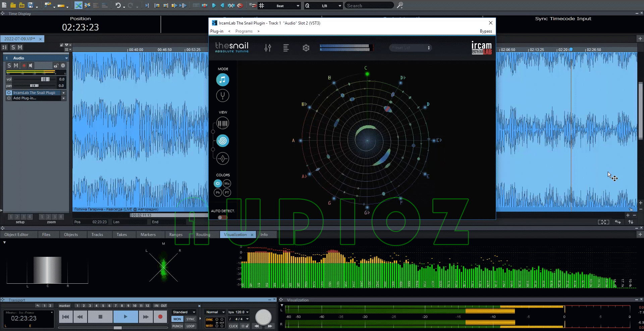Fast forward using the Transport button
The image size is (644, 331).
[146, 317]
